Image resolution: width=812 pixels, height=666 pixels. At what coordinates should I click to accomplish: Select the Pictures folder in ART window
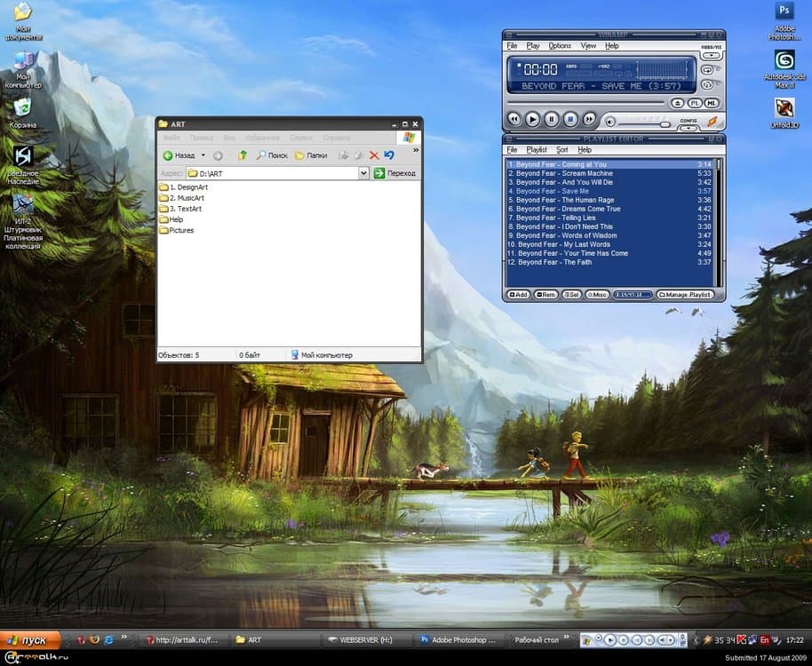pos(177,230)
